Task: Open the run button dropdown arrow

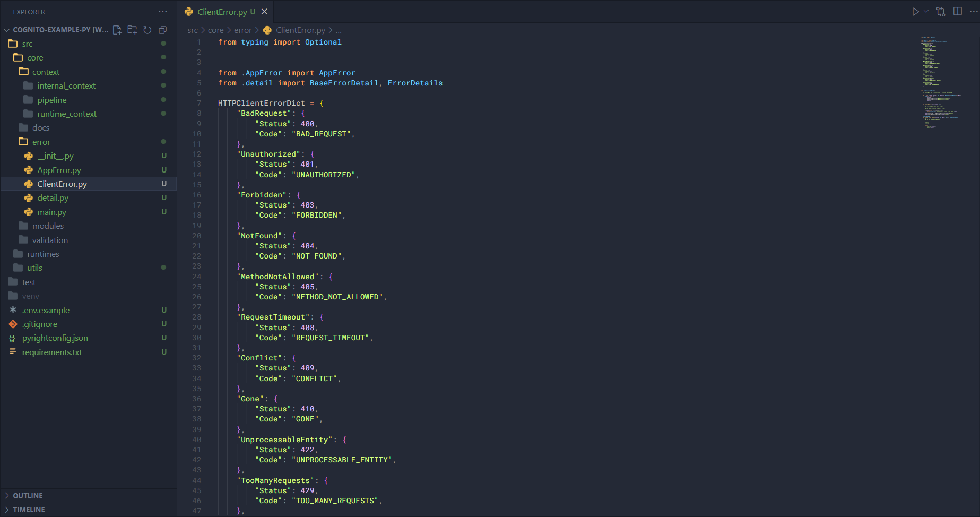Action: 926,12
